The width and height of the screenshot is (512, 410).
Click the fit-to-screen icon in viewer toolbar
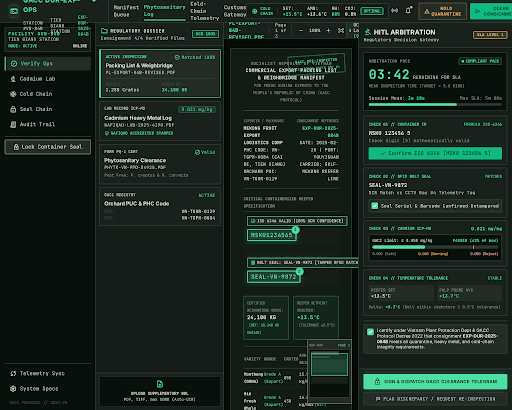(341, 31)
